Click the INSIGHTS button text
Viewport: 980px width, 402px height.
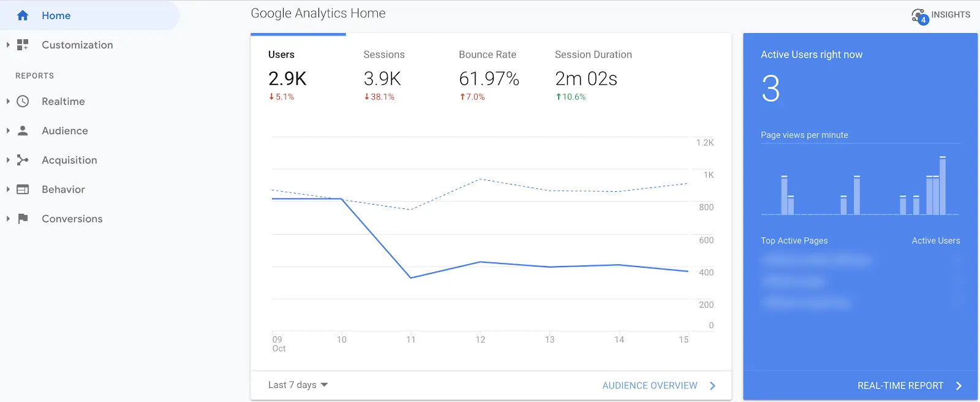(x=951, y=15)
